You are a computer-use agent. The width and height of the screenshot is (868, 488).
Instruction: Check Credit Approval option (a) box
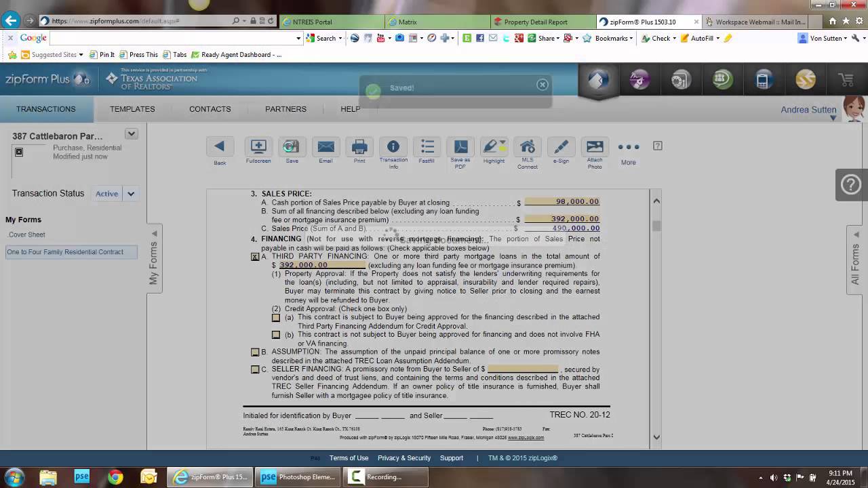[x=276, y=317]
